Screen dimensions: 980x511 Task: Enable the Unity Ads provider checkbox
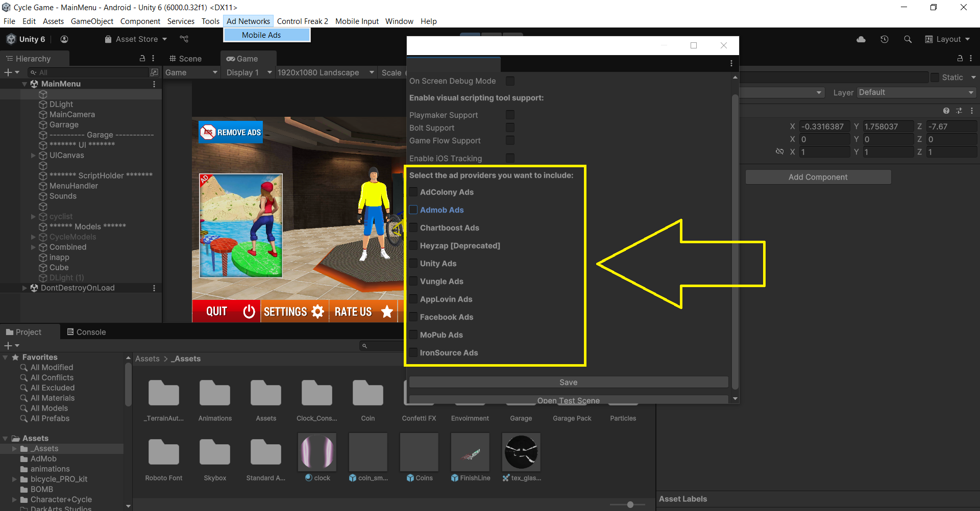(x=413, y=263)
